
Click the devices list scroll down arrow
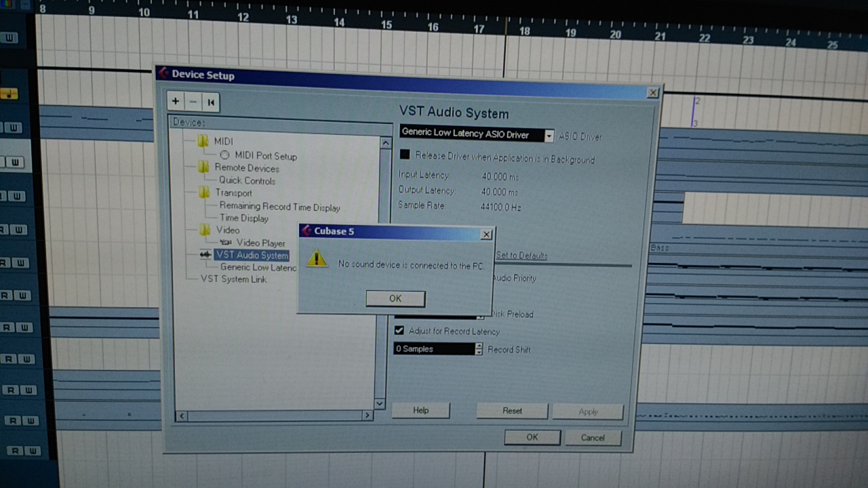pyautogui.click(x=380, y=404)
